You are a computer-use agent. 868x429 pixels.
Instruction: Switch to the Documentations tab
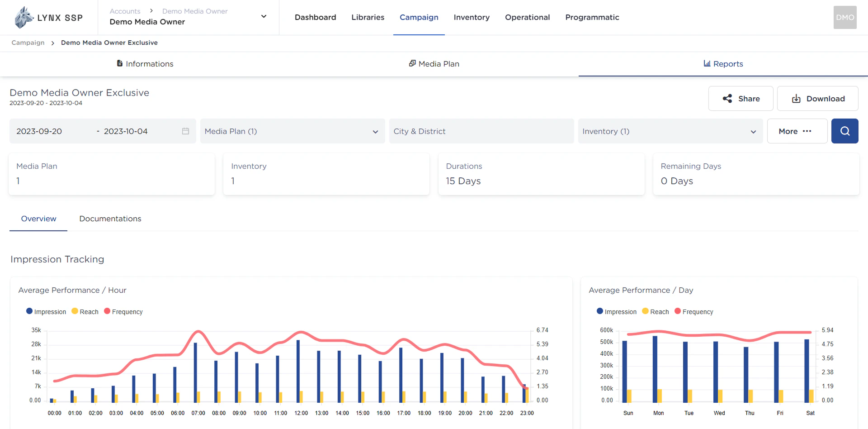[110, 219]
